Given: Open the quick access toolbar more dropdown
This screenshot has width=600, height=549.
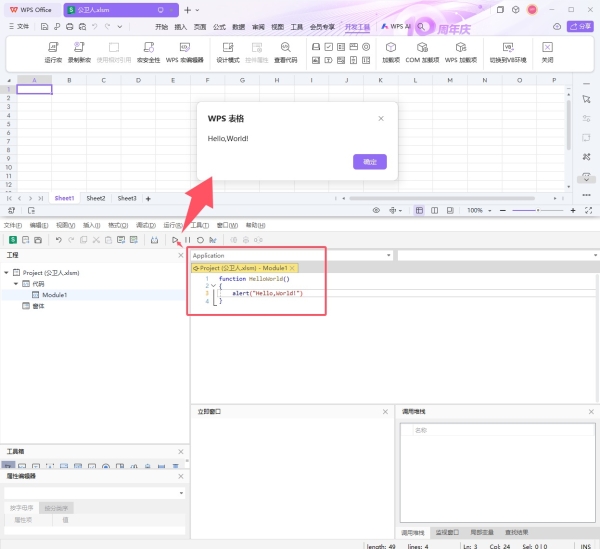Looking at the screenshot, I should pos(120,26).
